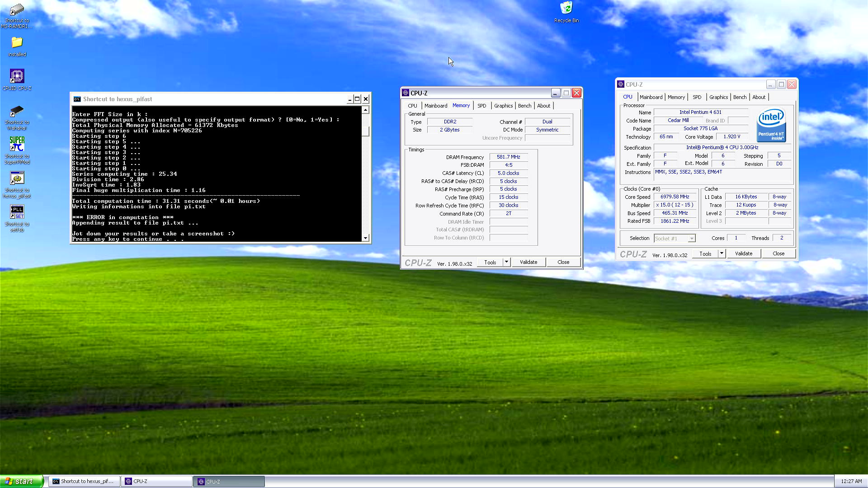The width and height of the screenshot is (868, 488).
Task: Click the DRAM Frequency 581.7 MHz field
Action: (x=509, y=157)
